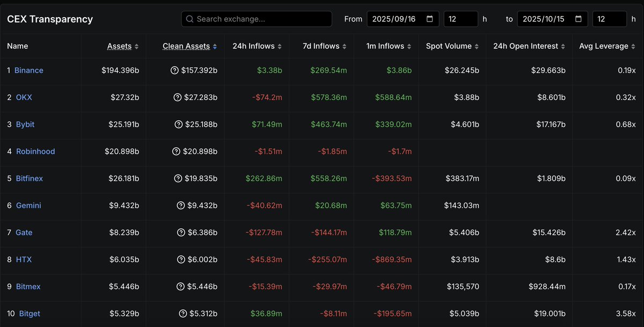644x327 pixels.
Task: Click the info icon in Bitfinex clean assets
Action: tap(178, 178)
